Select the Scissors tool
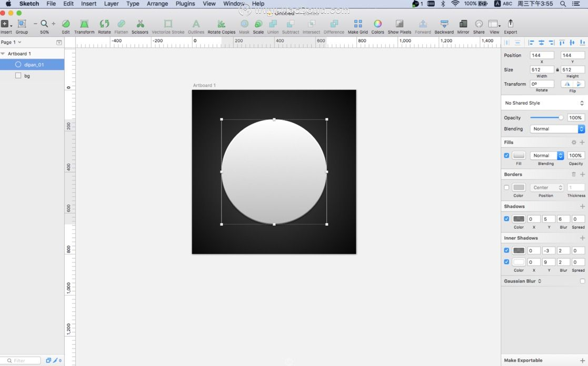588x366 pixels. [140, 24]
